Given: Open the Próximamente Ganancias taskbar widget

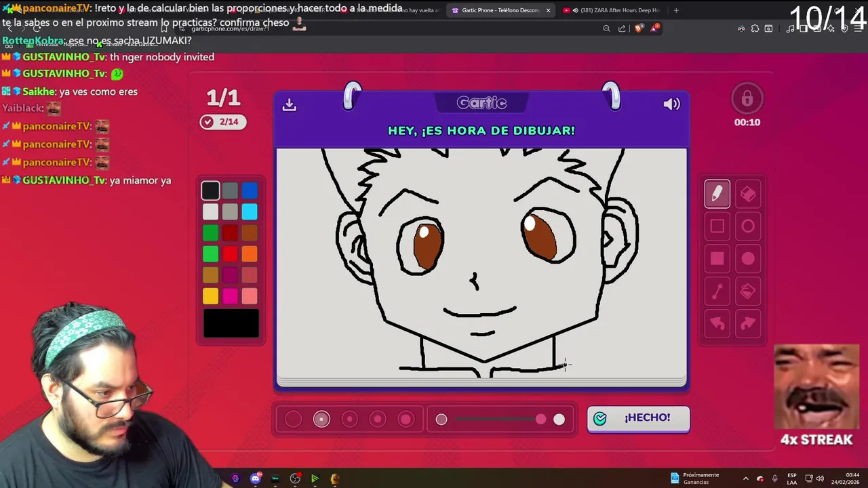Looking at the screenshot, I should [x=694, y=479].
